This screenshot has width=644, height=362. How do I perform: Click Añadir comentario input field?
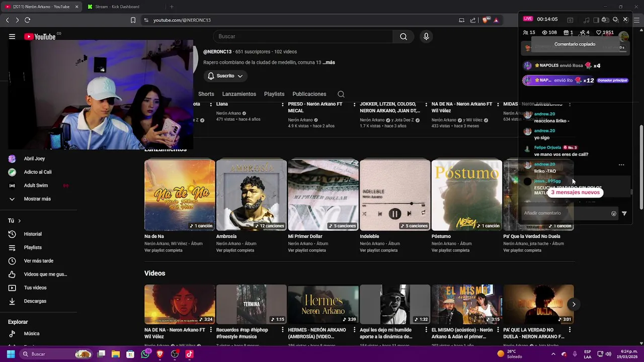(x=565, y=213)
